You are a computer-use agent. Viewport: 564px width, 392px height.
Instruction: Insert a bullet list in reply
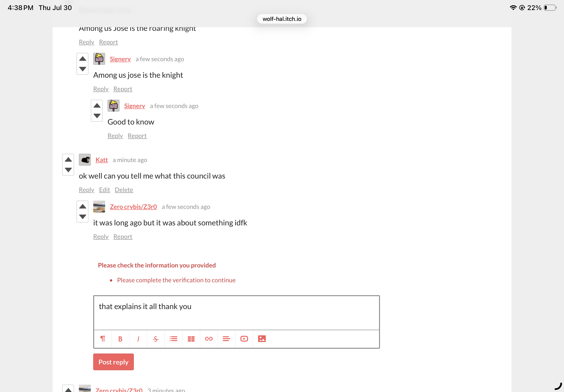pos(173,339)
